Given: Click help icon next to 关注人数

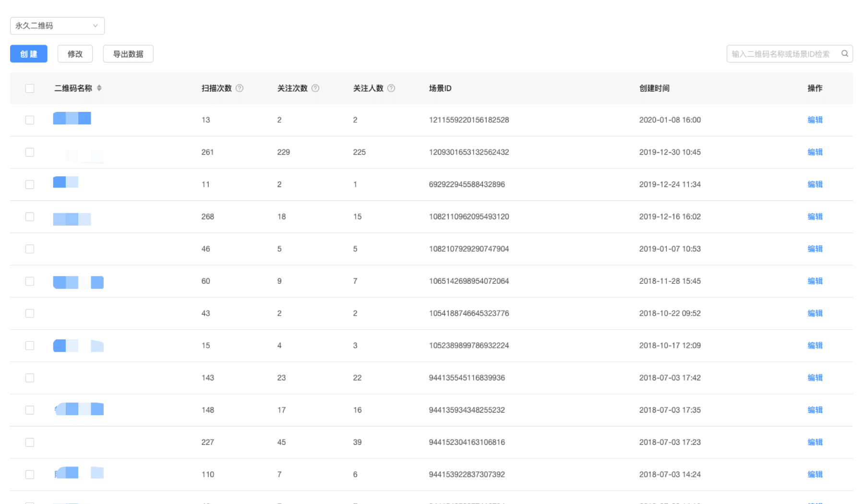Looking at the screenshot, I should [x=391, y=88].
